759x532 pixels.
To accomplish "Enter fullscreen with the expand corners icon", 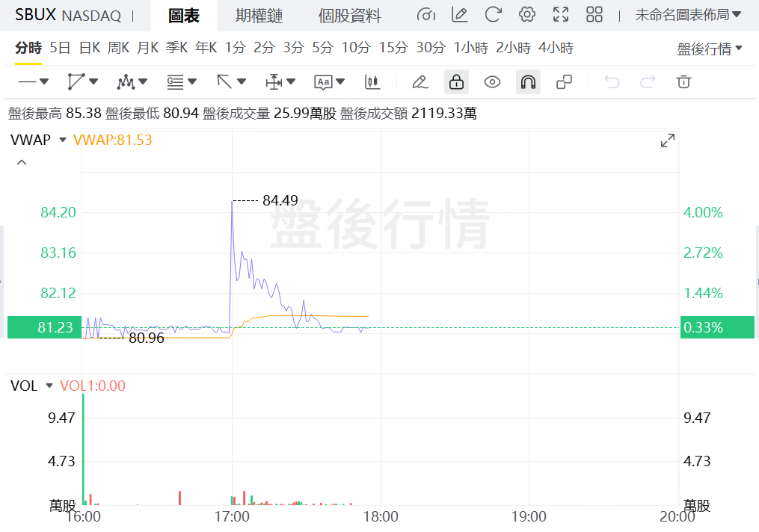I will click(561, 14).
